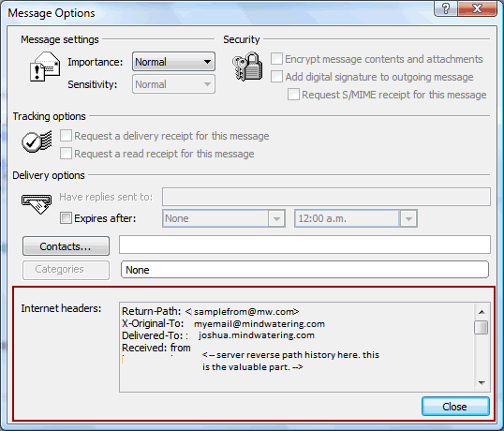Check Encrypt message contents and attachments

276,59
